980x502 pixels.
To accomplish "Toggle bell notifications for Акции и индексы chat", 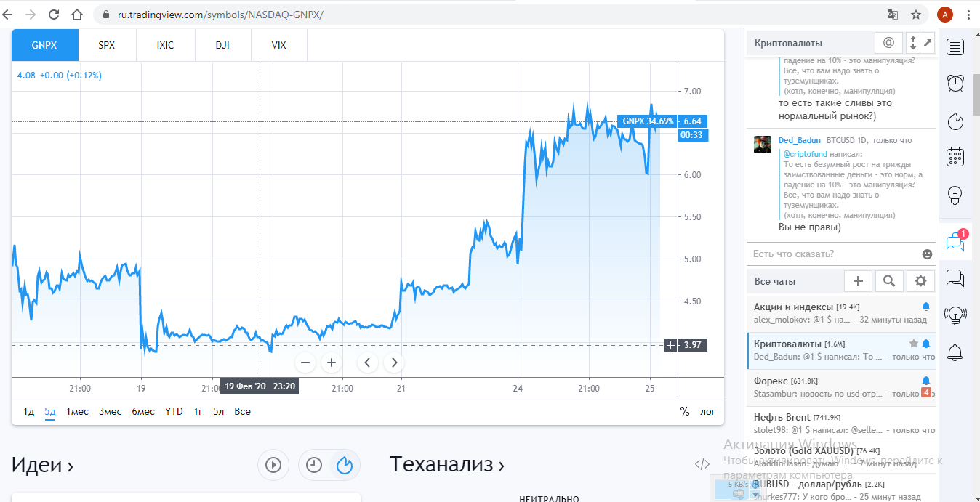I will click(x=925, y=307).
